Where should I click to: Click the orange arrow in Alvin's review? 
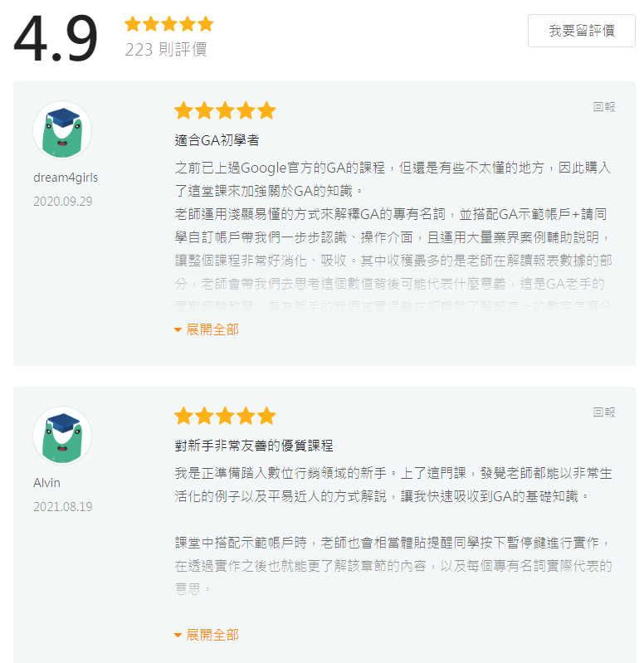coord(178,636)
